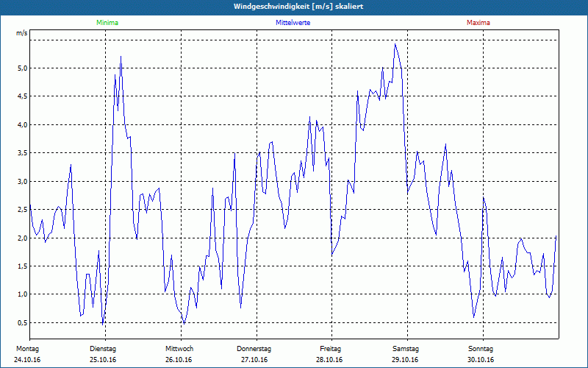Click the Dienstag day label
588x368 pixels.
click(103, 349)
